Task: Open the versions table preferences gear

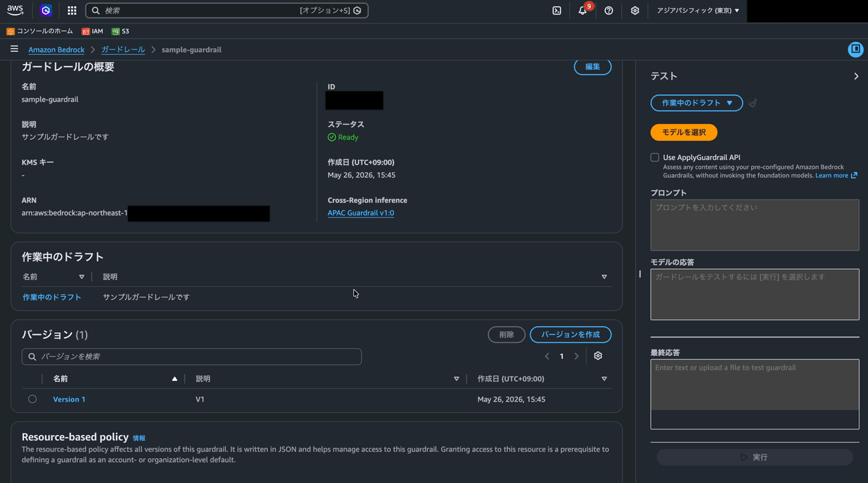Action: pyautogui.click(x=598, y=356)
